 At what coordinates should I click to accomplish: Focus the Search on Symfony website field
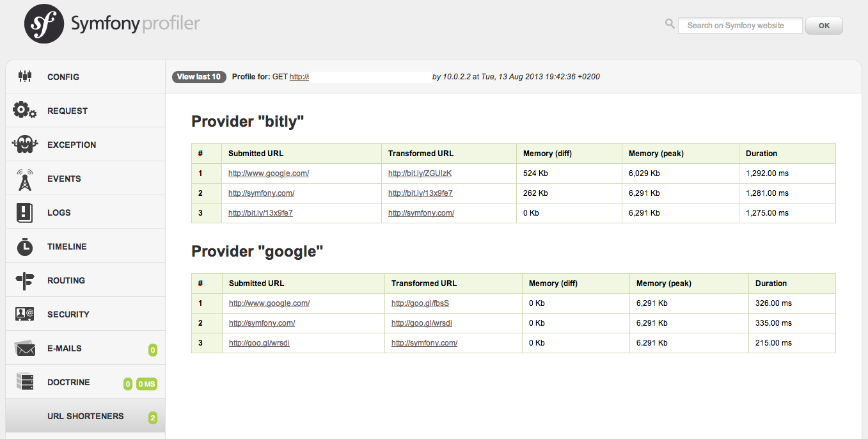click(x=740, y=26)
